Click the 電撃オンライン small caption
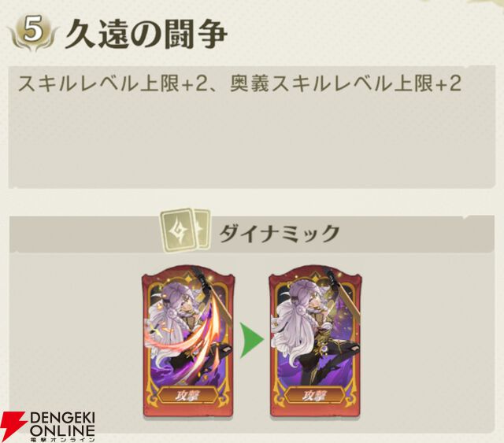The height and width of the screenshot is (443, 504). (x=63, y=439)
